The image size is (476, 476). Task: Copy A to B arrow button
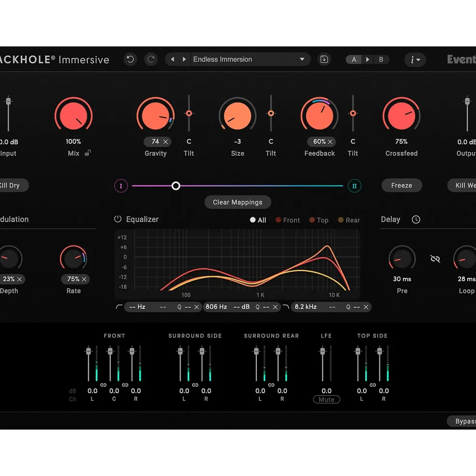(368, 59)
